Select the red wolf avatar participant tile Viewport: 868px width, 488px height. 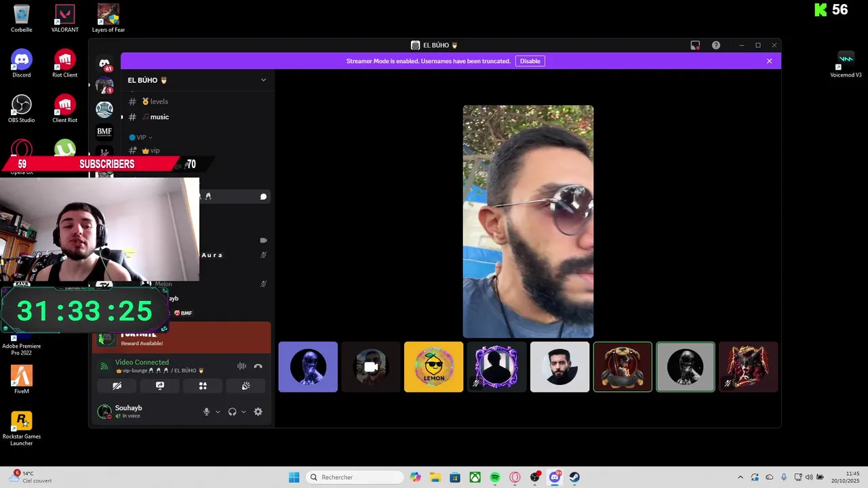coord(749,367)
